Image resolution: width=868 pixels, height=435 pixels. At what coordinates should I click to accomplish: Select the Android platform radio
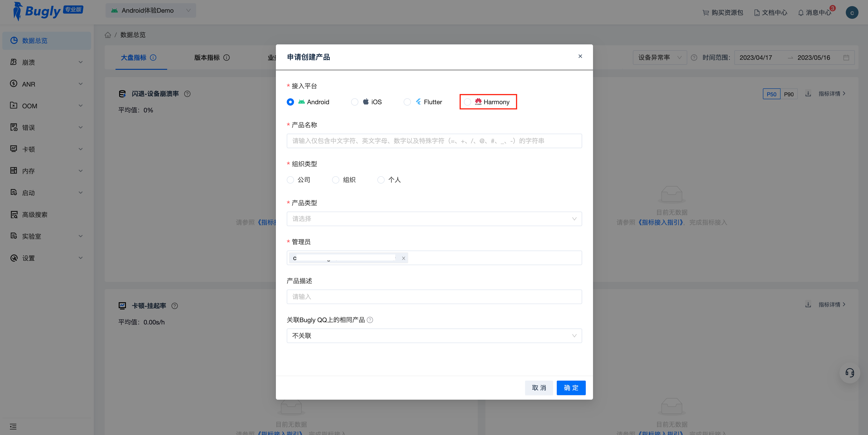click(290, 102)
